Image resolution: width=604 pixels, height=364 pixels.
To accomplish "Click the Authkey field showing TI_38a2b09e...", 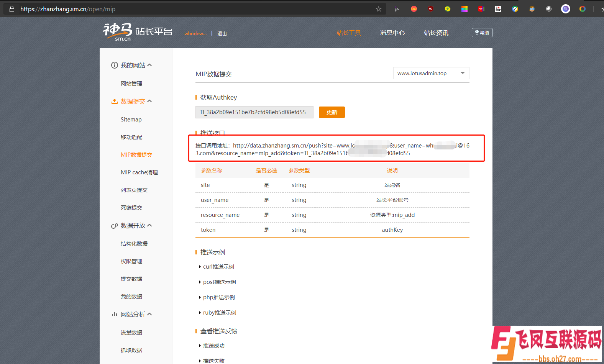I will pos(254,112).
